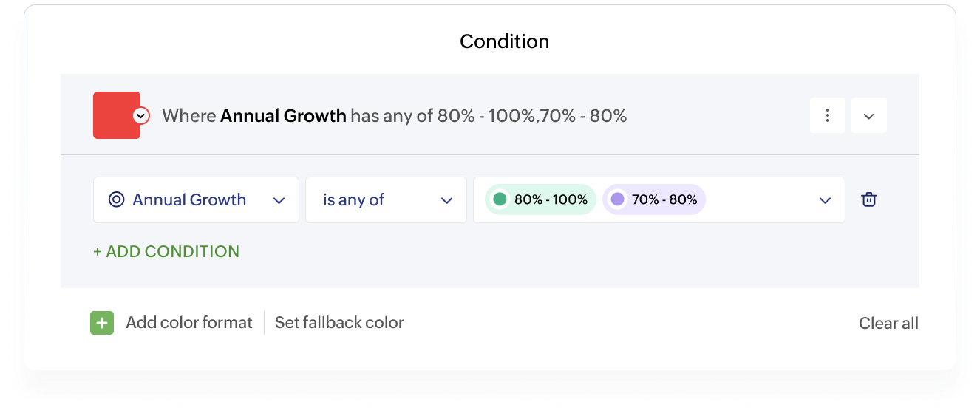
Task: Click the target icon beside Annual Growth field
Action: click(x=116, y=199)
